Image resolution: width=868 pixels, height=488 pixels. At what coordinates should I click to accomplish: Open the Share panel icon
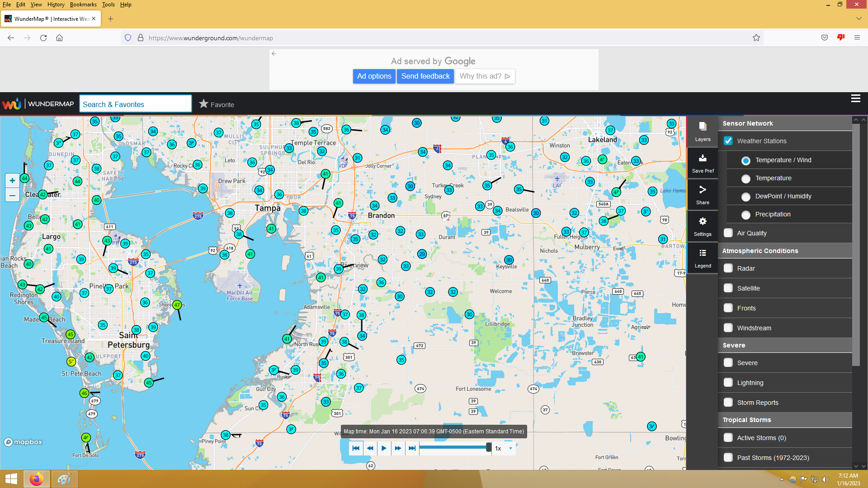click(703, 194)
